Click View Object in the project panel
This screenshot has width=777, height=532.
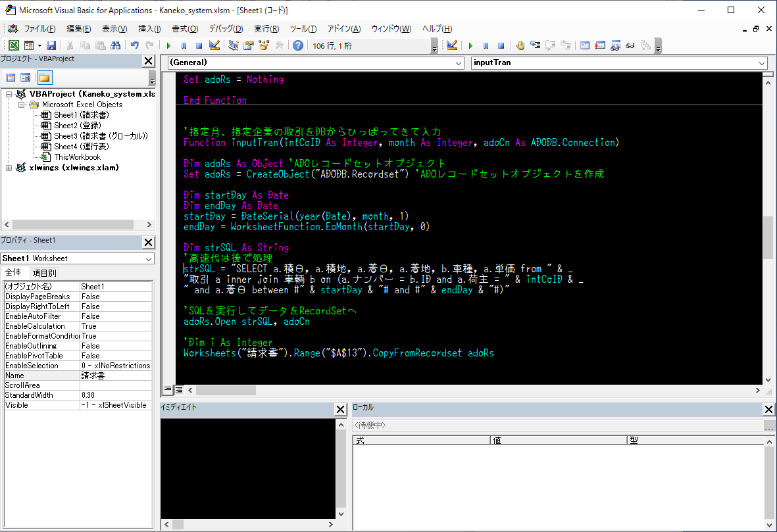[x=25, y=78]
